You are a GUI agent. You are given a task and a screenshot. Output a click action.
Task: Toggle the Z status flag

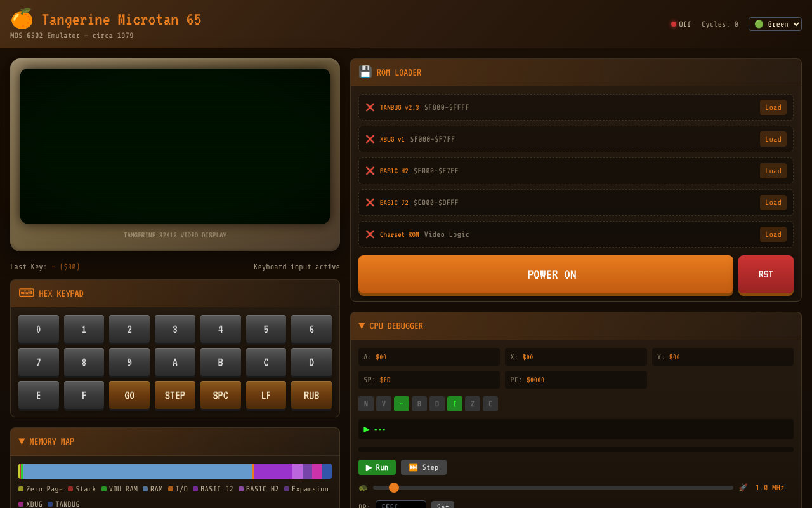472,403
